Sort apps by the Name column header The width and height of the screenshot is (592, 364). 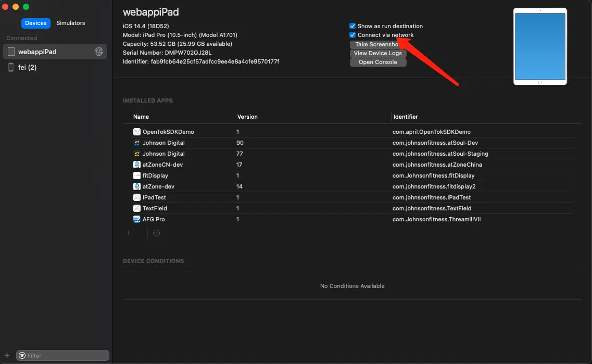pos(141,117)
